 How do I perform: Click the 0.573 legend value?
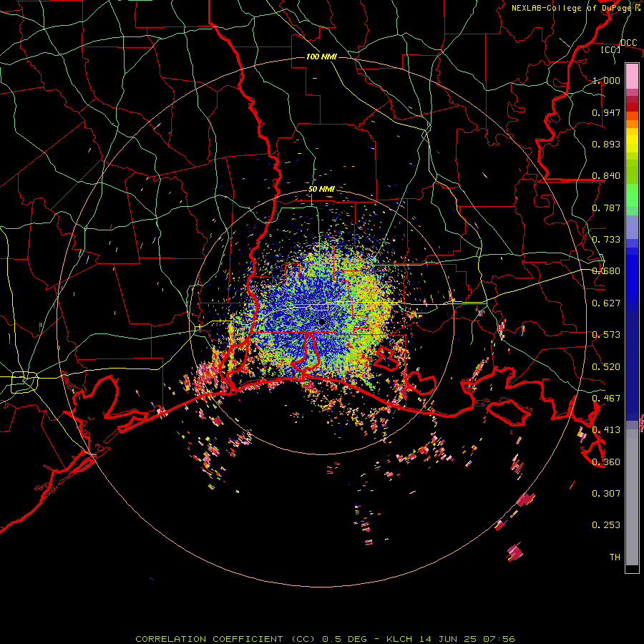[606, 335]
